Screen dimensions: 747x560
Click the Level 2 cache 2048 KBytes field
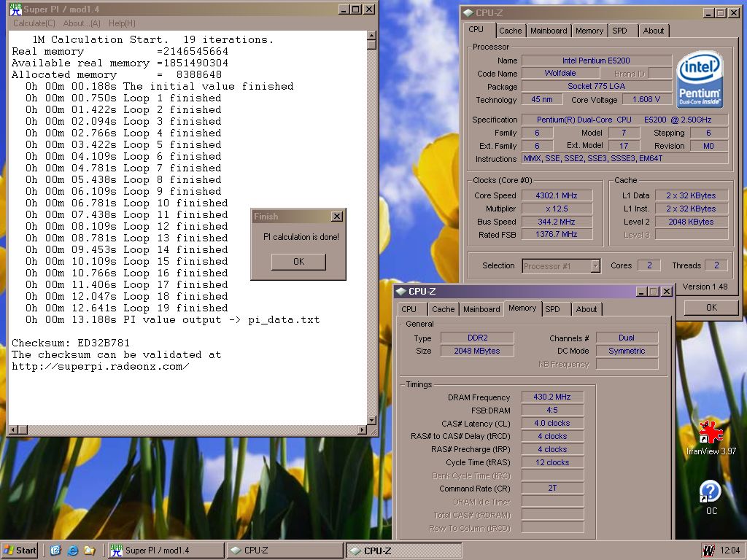tap(691, 222)
